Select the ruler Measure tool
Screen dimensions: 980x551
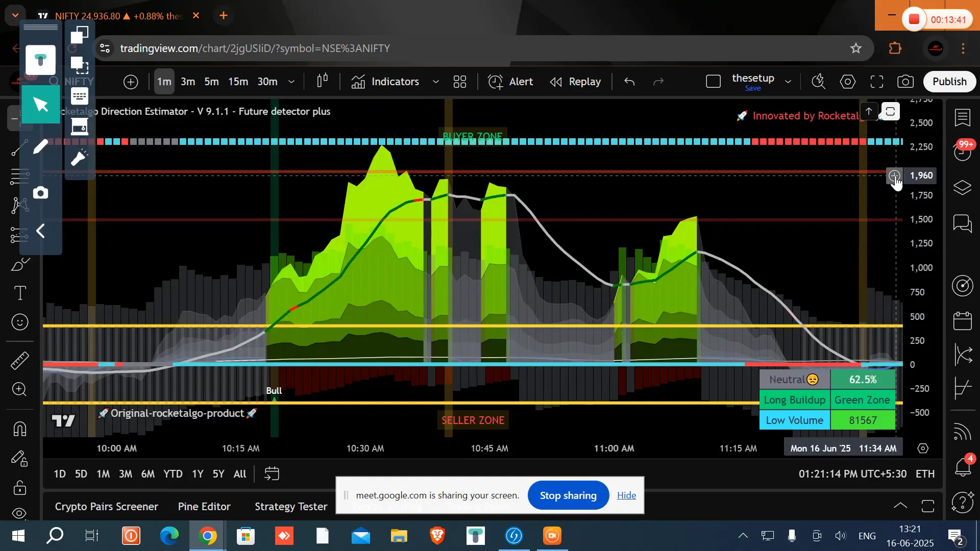coord(20,361)
